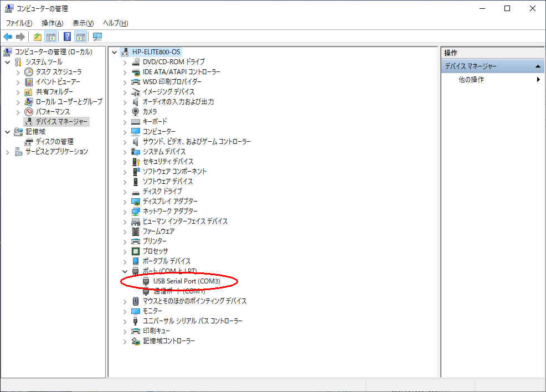The image size is (546, 392).
Task: Toggle the show/hide action pane button
Action: 81,37
